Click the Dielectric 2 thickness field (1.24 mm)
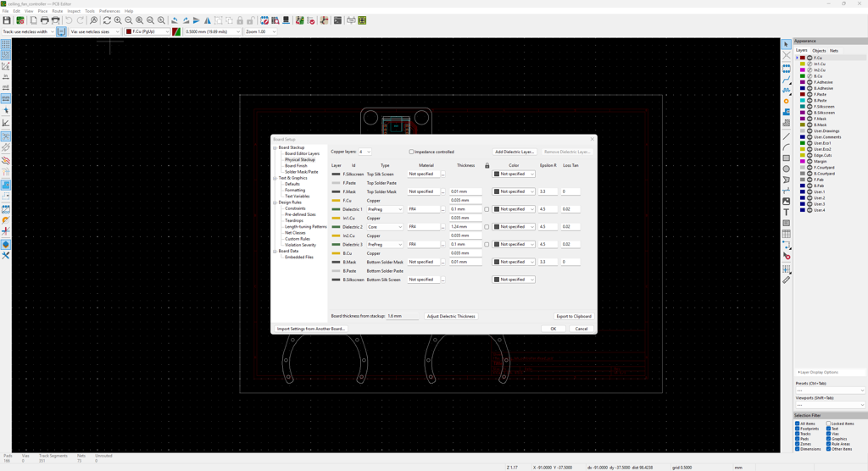Viewport: 868px width, 471px height. click(x=465, y=227)
